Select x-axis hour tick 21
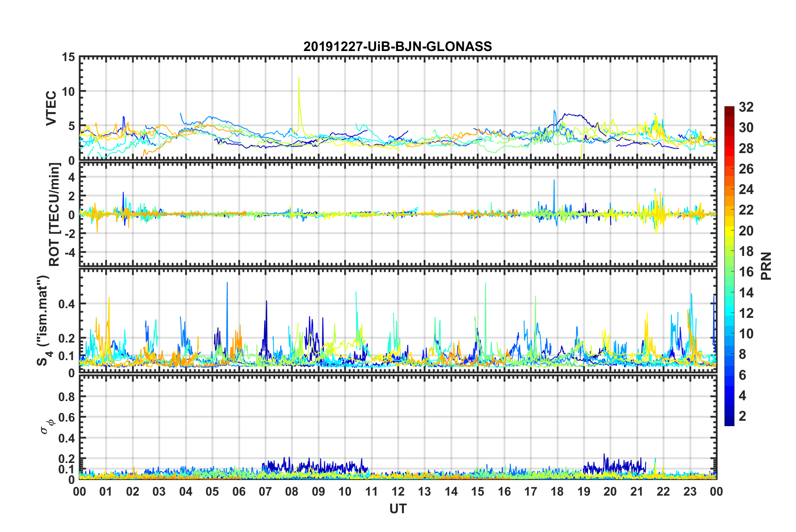This screenshot has width=796, height=532. point(637,491)
